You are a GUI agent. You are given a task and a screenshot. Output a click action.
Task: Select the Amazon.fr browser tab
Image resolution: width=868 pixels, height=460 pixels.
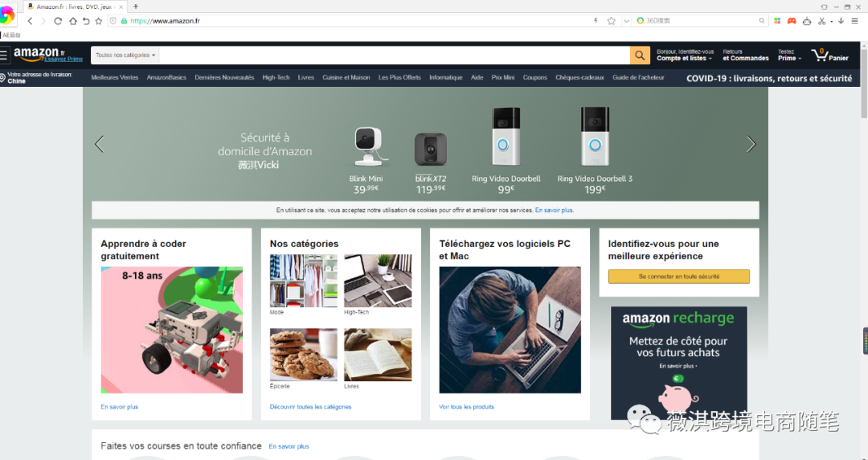click(x=76, y=6)
